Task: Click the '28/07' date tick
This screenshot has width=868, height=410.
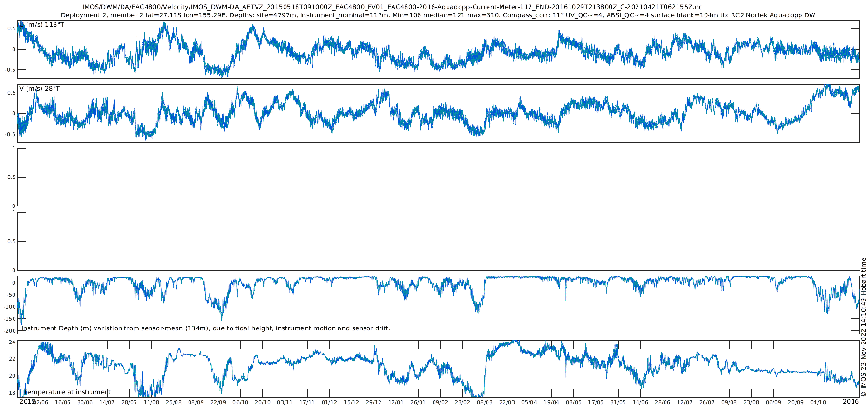Action: pyautogui.click(x=129, y=402)
